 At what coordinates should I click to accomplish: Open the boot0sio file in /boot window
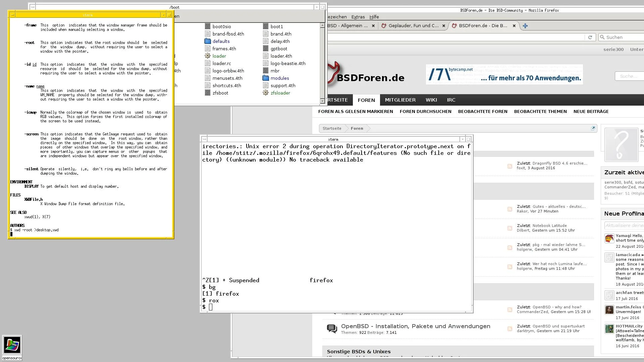218,26
